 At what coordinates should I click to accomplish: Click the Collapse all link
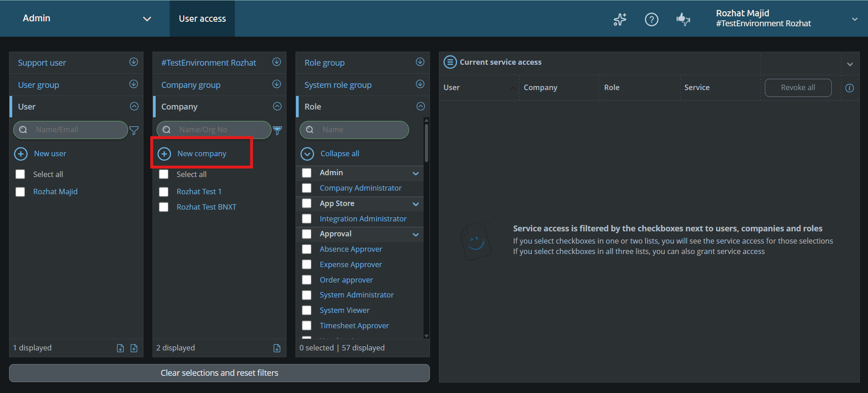(340, 154)
